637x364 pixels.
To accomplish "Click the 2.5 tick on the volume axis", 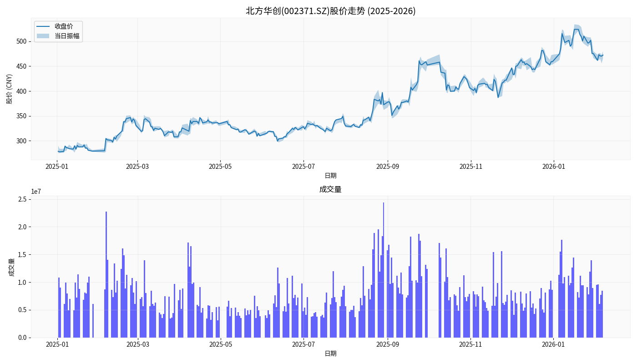I will pyautogui.click(x=21, y=199).
